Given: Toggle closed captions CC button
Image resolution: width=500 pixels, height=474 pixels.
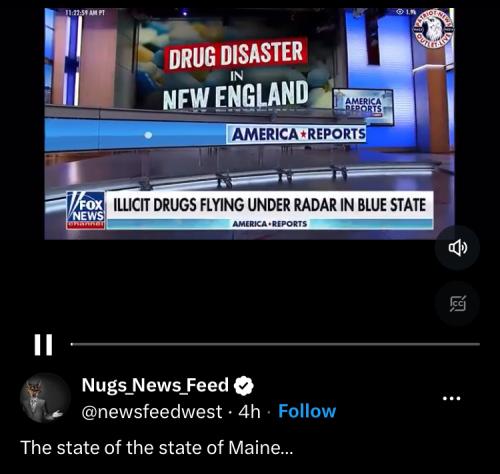Looking at the screenshot, I should [x=457, y=303].
